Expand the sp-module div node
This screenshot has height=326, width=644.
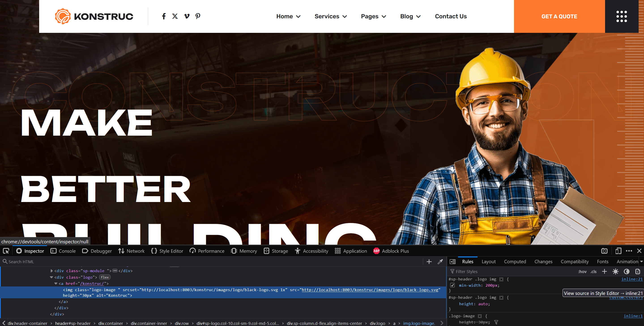51,271
